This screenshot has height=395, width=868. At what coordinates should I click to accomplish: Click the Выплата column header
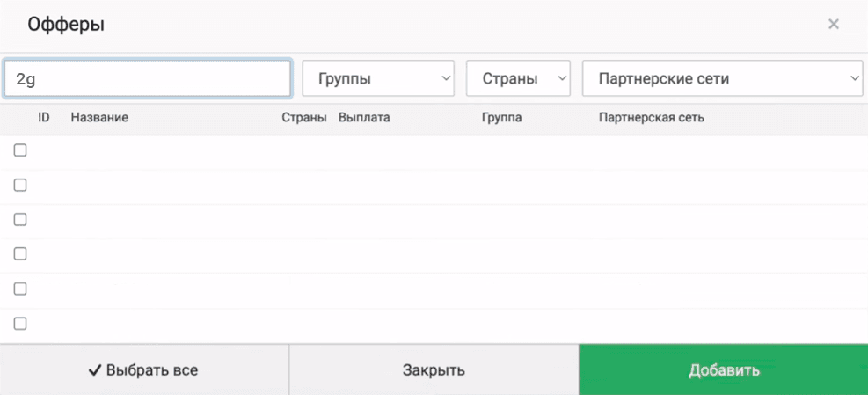click(364, 118)
